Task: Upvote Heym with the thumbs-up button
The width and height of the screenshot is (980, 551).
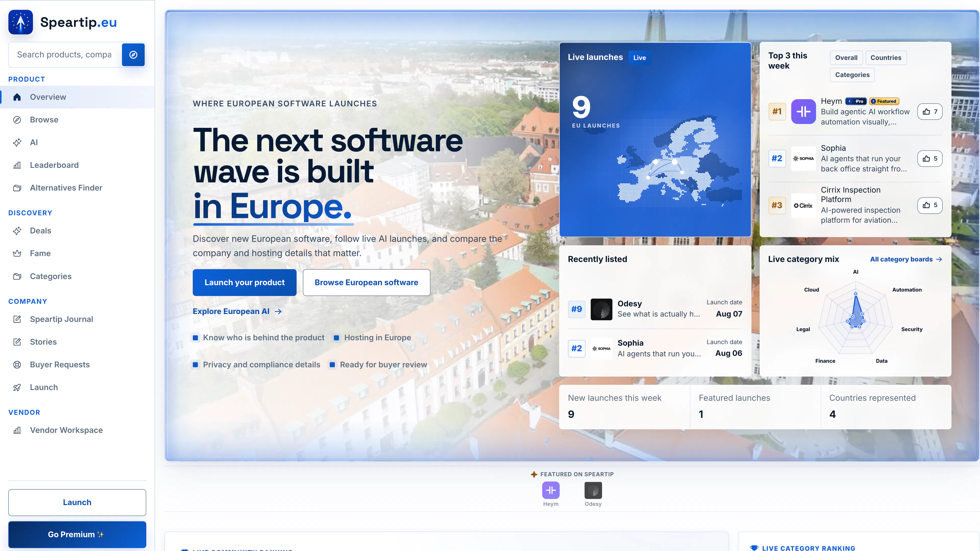Action: click(930, 112)
